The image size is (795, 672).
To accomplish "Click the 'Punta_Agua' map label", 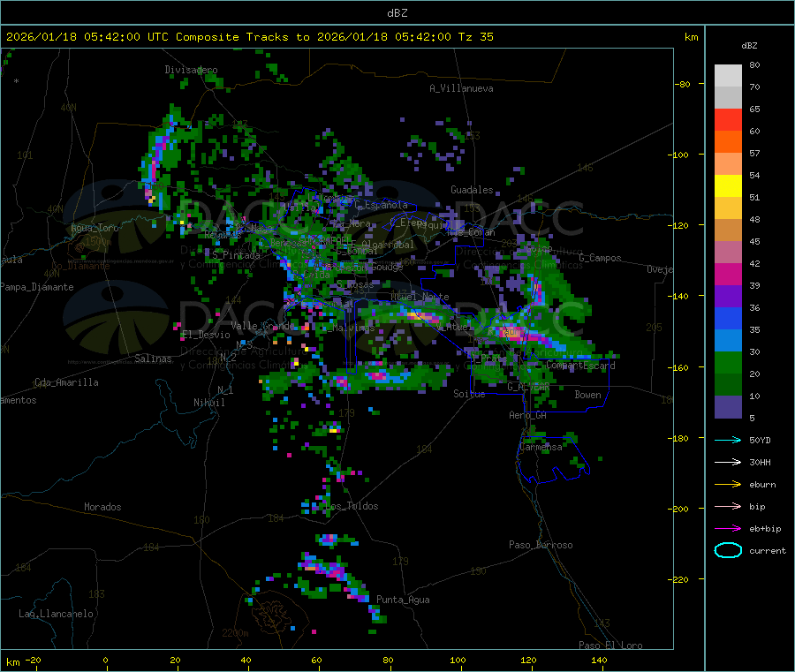I will tap(403, 600).
